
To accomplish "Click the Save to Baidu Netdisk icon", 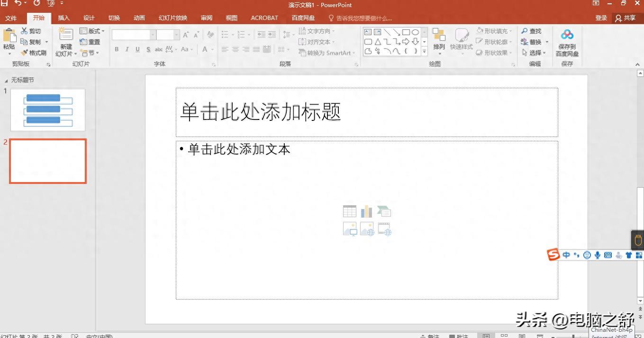I will point(567,36).
